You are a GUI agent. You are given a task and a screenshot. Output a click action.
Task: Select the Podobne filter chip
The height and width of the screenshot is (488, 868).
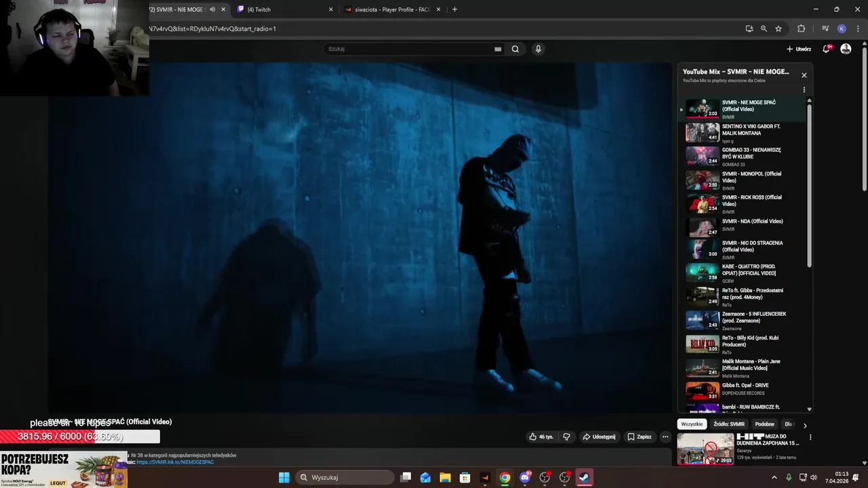[x=764, y=424]
